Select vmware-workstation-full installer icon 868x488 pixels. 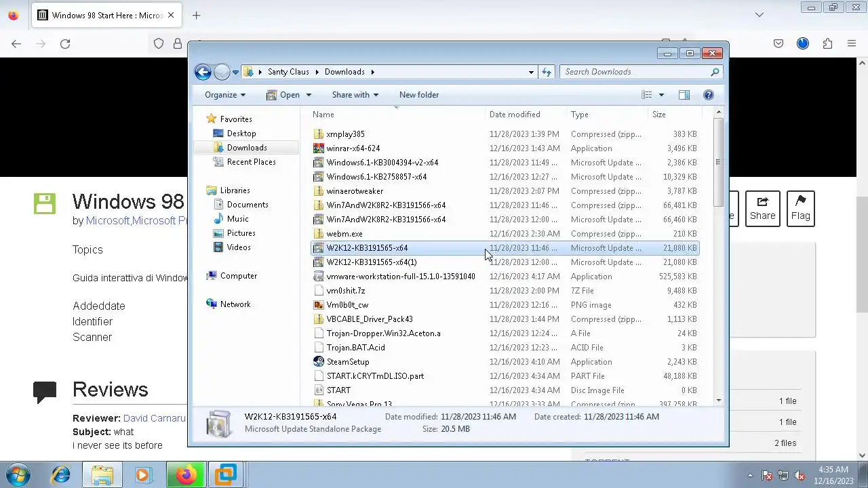(x=319, y=277)
